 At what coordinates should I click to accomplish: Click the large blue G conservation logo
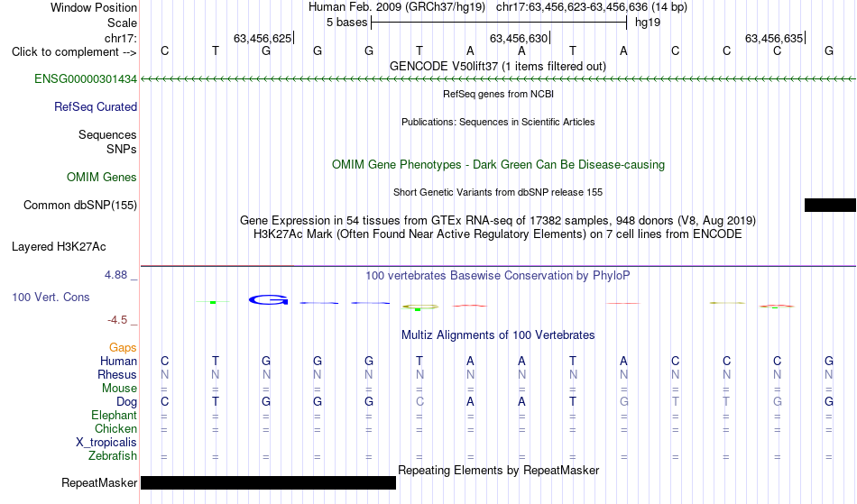coord(268,299)
